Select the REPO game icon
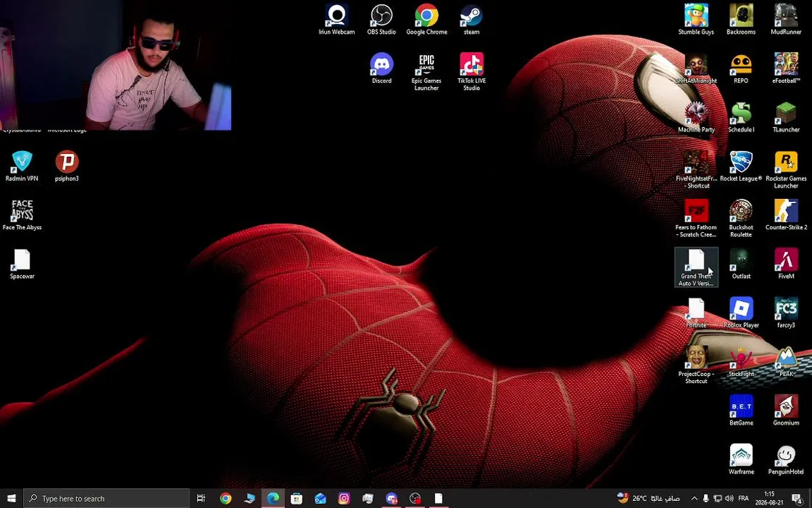This screenshot has height=508, width=812. pos(741,68)
